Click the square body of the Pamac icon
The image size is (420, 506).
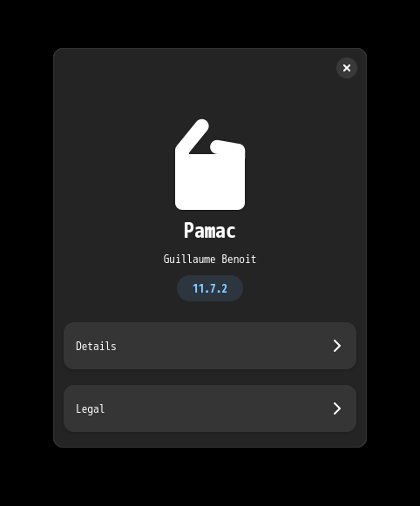click(x=210, y=181)
